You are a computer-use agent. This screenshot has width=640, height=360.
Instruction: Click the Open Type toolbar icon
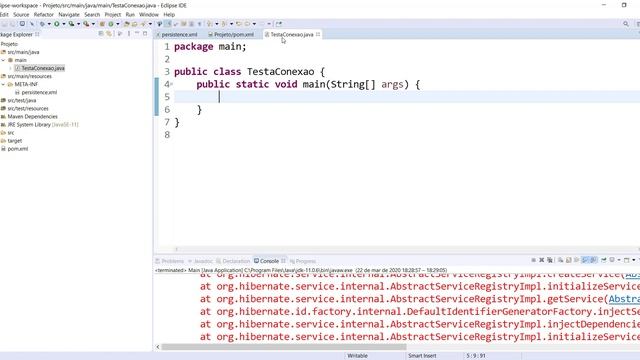127,24
